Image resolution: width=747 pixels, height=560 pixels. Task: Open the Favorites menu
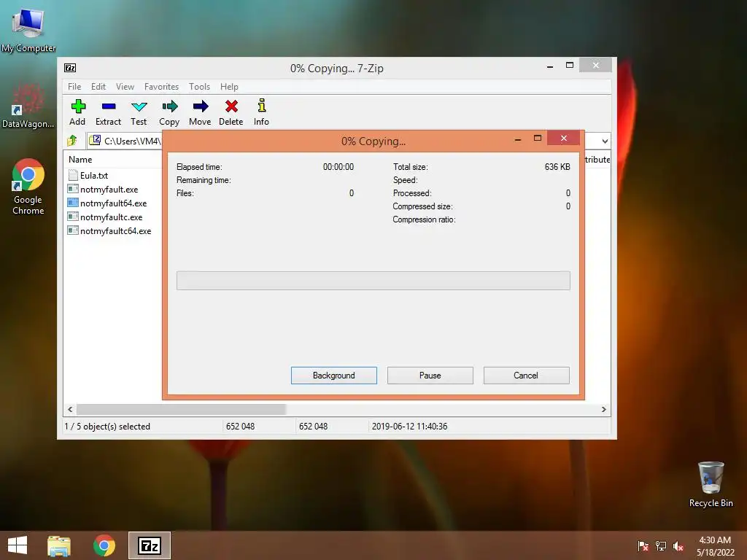coord(161,87)
